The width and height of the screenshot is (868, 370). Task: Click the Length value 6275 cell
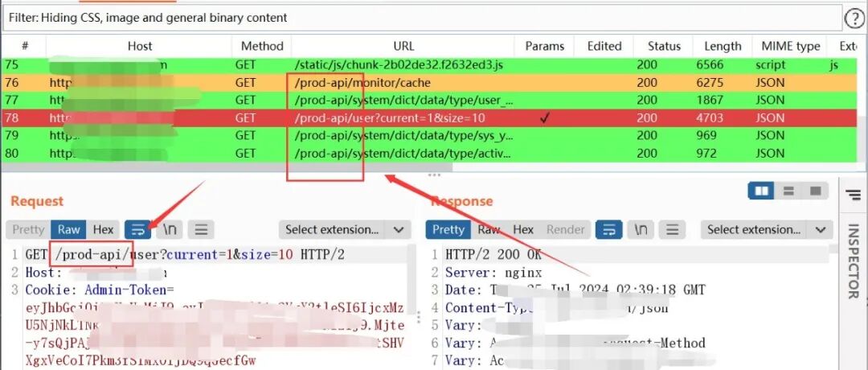point(710,83)
